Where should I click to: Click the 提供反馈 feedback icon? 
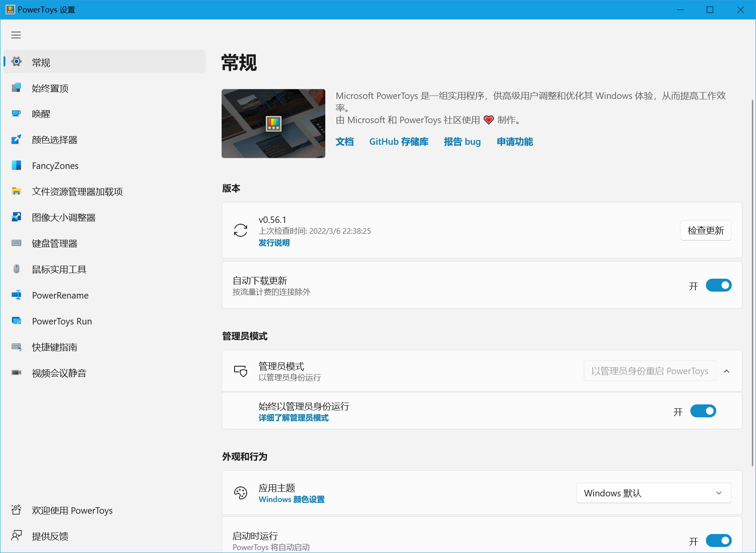coord(16,536)
